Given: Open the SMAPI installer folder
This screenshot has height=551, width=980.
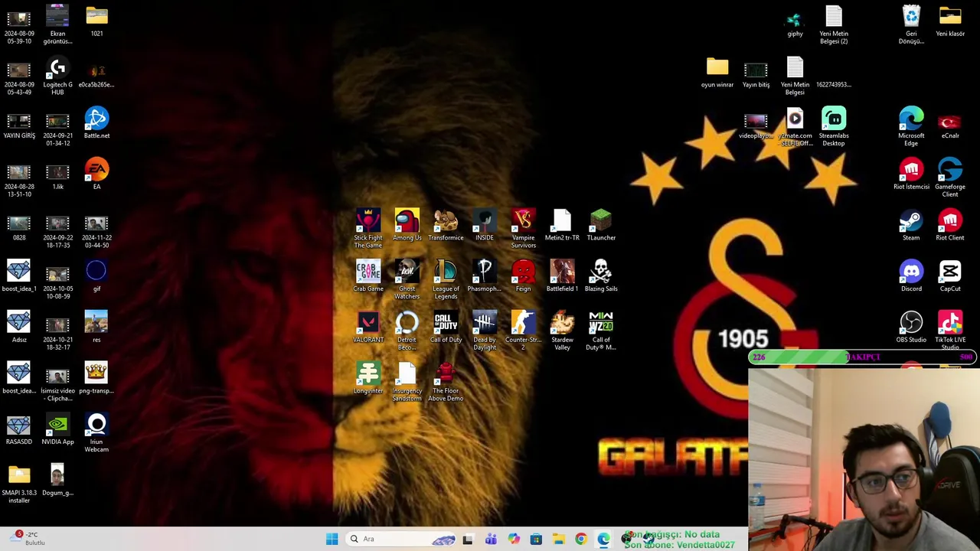Looking at the screenshot, I should pos(19,484).
